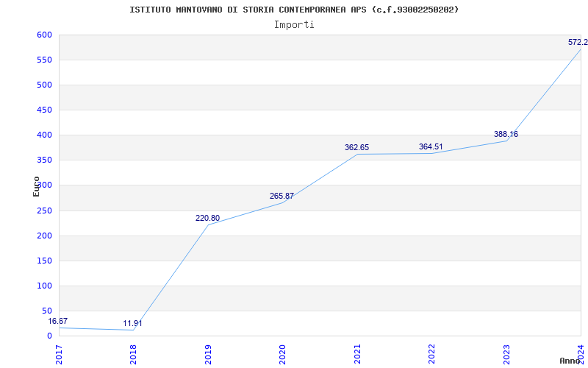588x368 pixels.
Task: Click the 2021 x-axis year label
Action: point(357,354)
